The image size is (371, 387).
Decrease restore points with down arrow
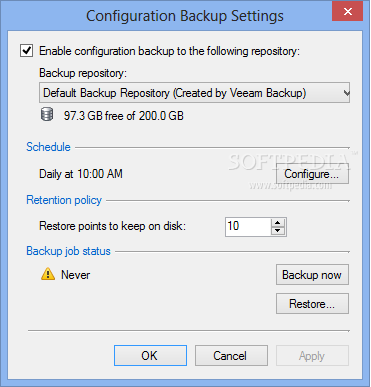click(278, 231)
